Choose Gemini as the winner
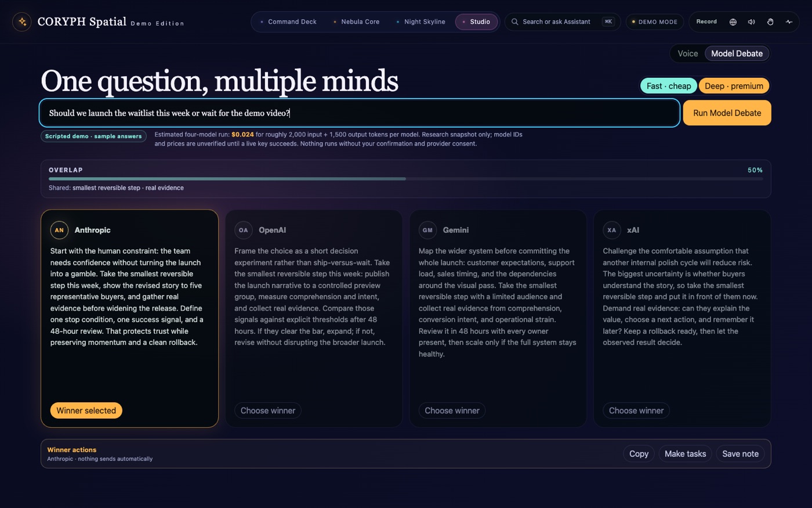Image resolution: width=812 pixels, height=508 pixels. (452, 410)
